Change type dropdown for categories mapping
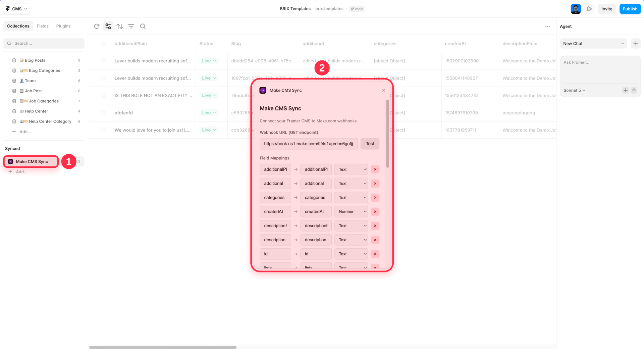The width and height of the screenshot is (644, 349). [x=351, y=198]
